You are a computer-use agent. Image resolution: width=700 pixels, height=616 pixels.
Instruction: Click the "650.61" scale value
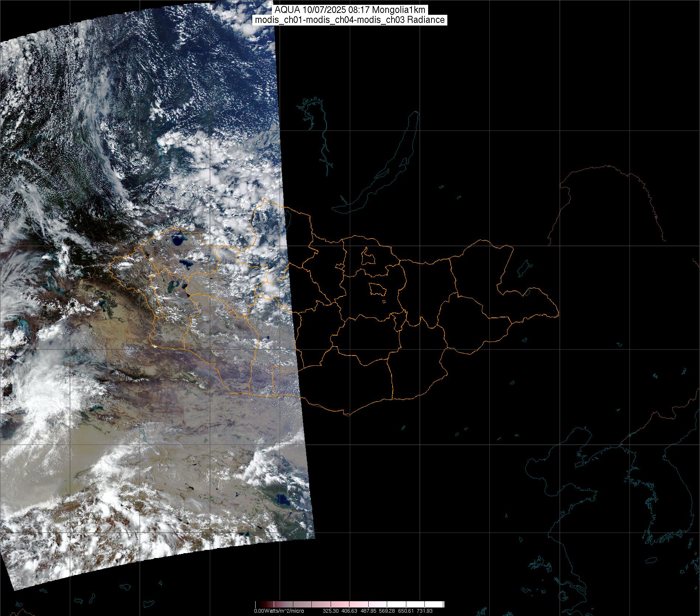point(405,611)
